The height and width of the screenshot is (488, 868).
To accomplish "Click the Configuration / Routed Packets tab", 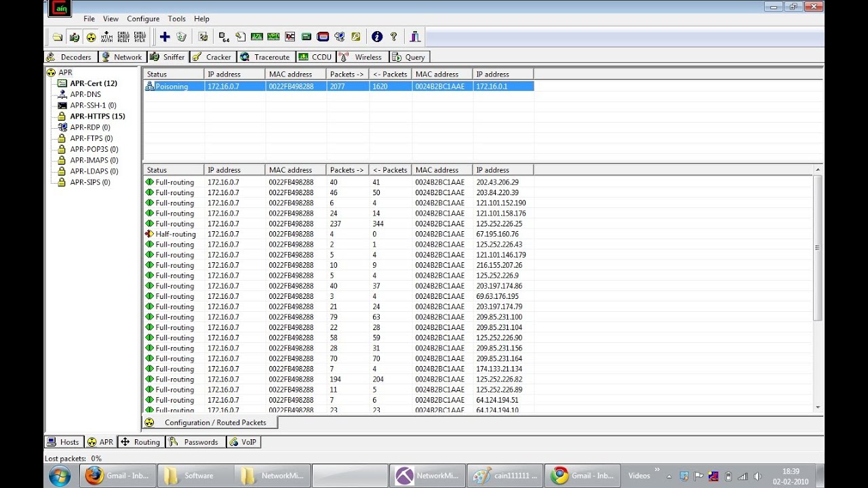I will (209, 422).
